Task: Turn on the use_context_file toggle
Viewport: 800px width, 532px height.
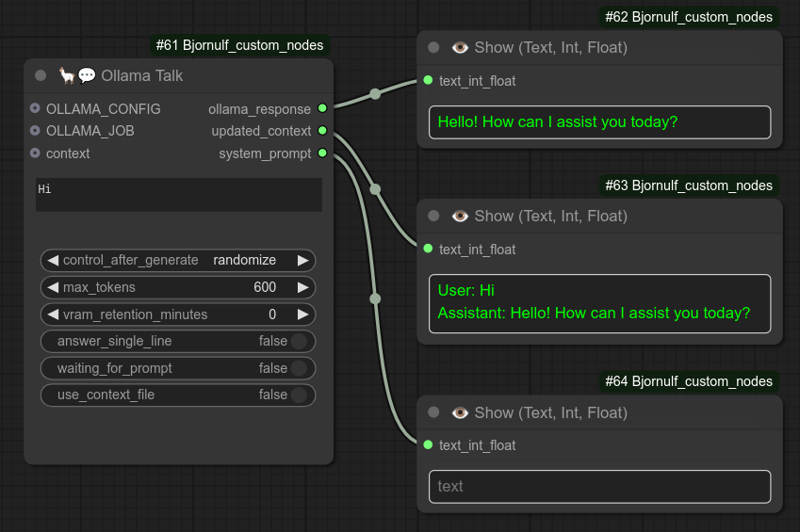Action: [x=299, y=395]
